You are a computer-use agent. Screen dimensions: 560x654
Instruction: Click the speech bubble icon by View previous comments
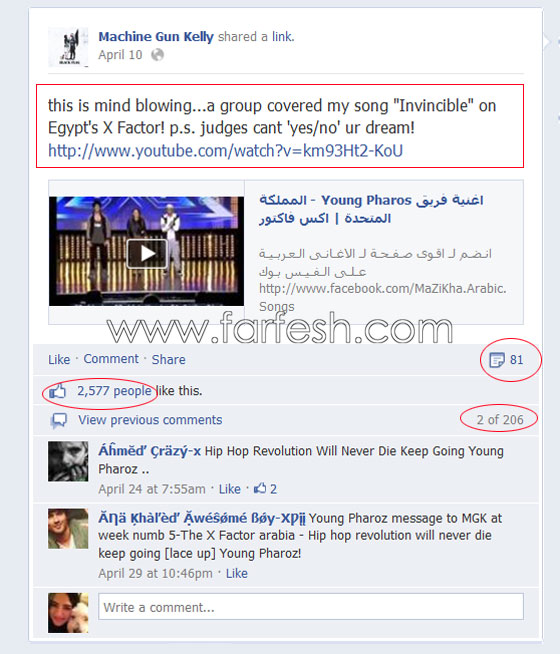(x=58, y=420)
